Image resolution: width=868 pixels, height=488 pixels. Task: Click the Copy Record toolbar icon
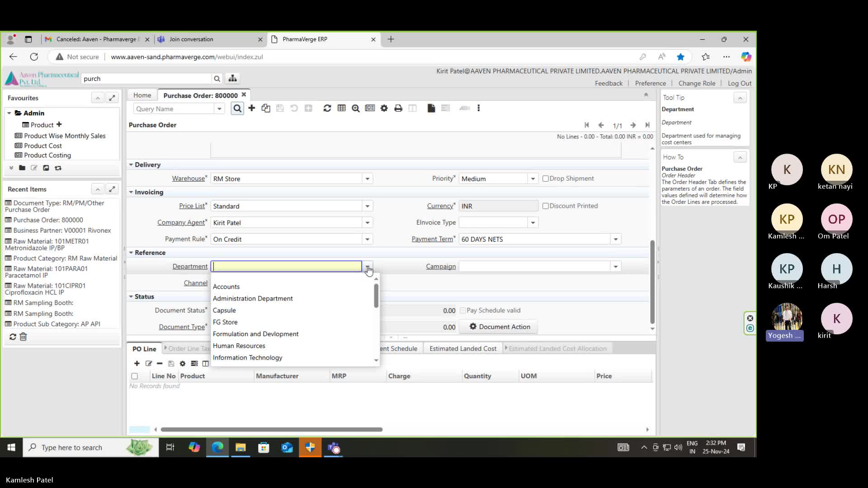[266, 108]
